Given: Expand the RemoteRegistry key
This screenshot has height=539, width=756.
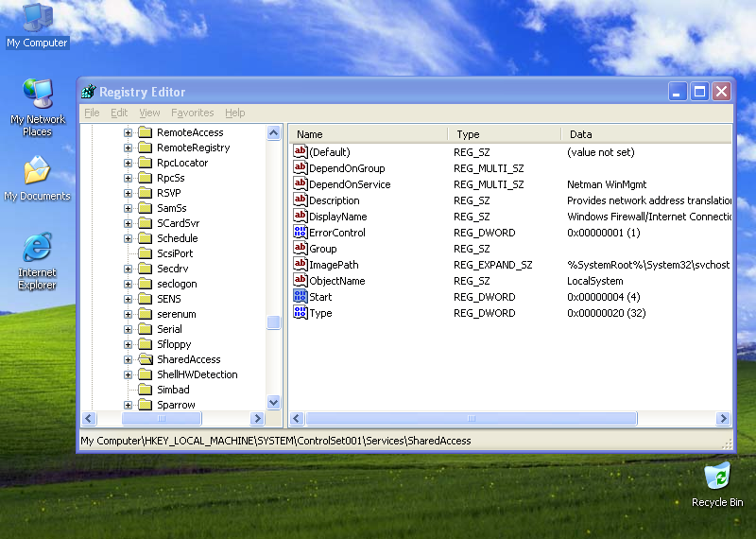Looking at the screenshot, I should click(128, 148).
